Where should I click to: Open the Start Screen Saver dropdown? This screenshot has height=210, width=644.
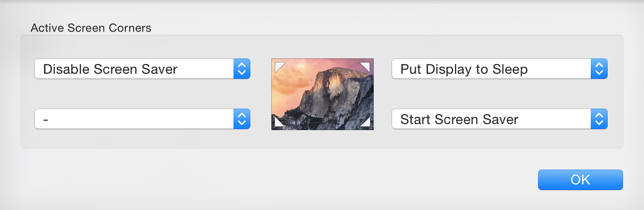500,119
